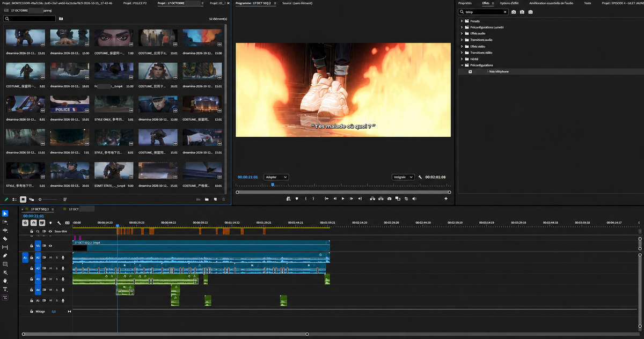644x339 pixels.
Task: Expand Transitions audio folder
Action: (x=462, y=40)
